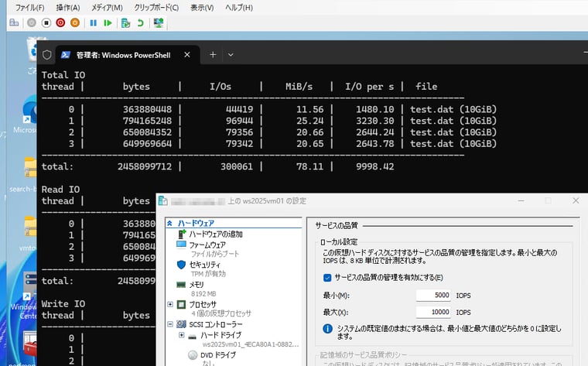This screenshot has height=366, width=588.
Task: Expand the ハード ドライブ tree node
Action: click(x=182, y=335)
